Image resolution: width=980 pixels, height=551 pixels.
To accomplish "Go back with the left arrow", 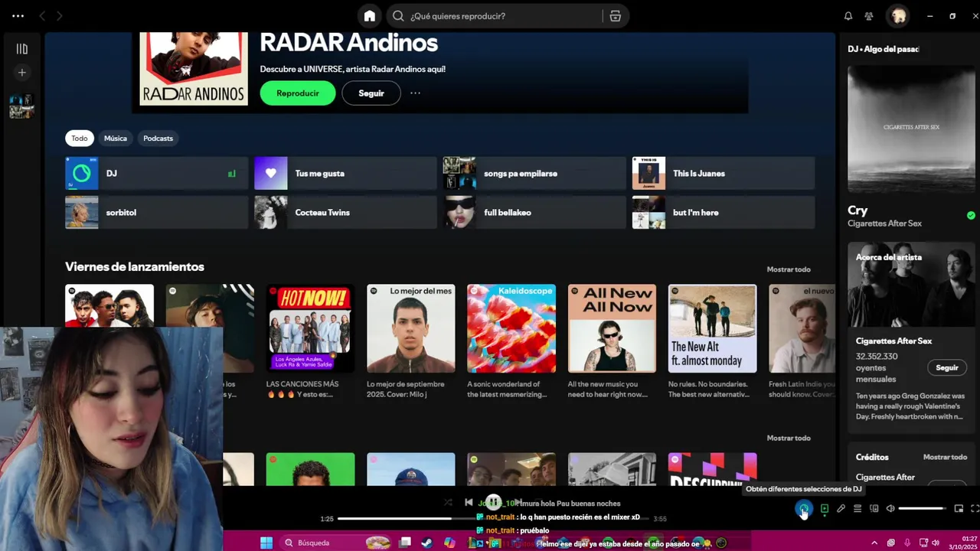I will click(x=42, y=16).
